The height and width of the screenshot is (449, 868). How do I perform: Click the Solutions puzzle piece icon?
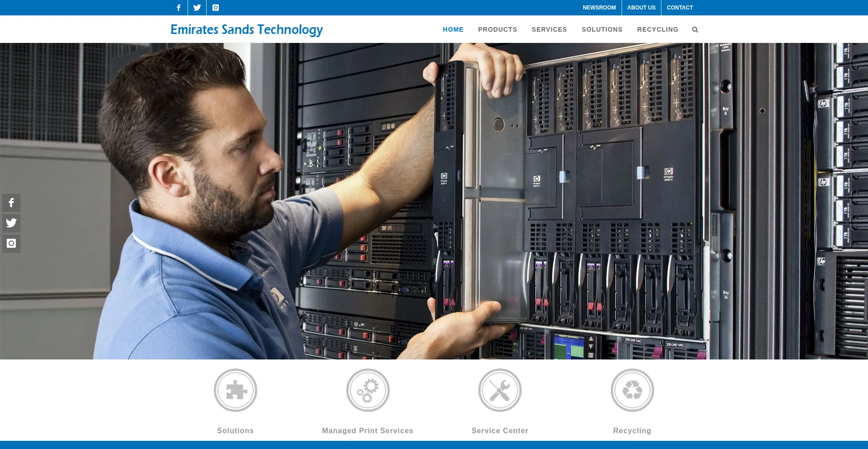click(235, 390)
